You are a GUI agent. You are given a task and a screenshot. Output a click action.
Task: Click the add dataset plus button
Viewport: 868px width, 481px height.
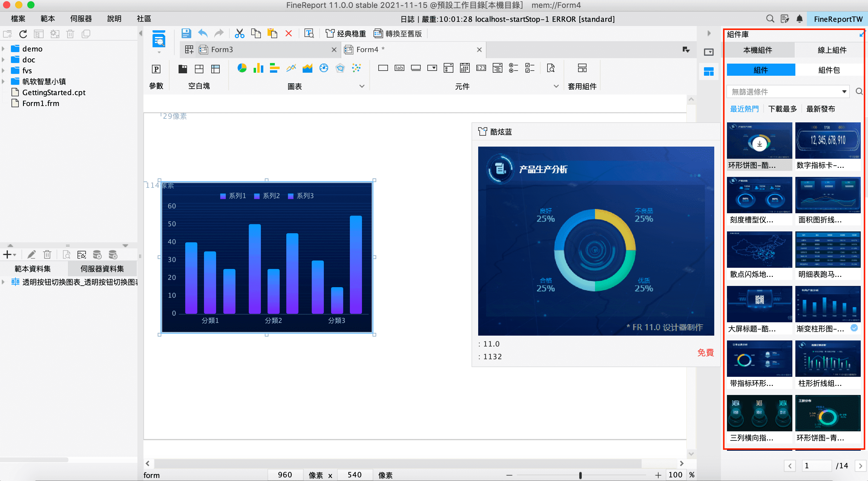pos(7,255)
